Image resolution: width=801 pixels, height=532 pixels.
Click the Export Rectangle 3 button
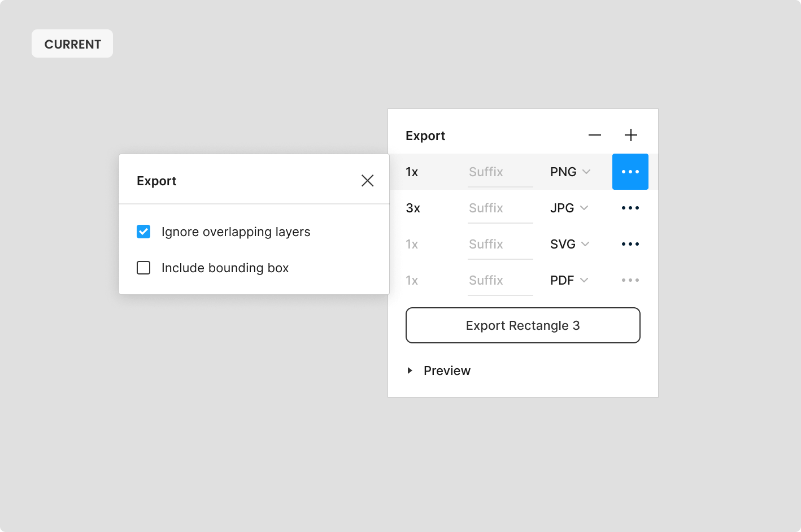[523, 325]
